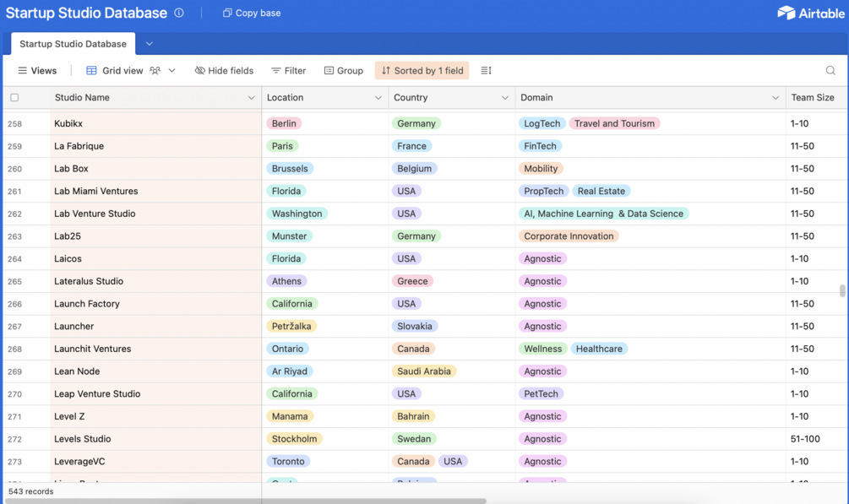Click the Belgium country tag
The image size is (849, 504).
click(x=414, y=168)
